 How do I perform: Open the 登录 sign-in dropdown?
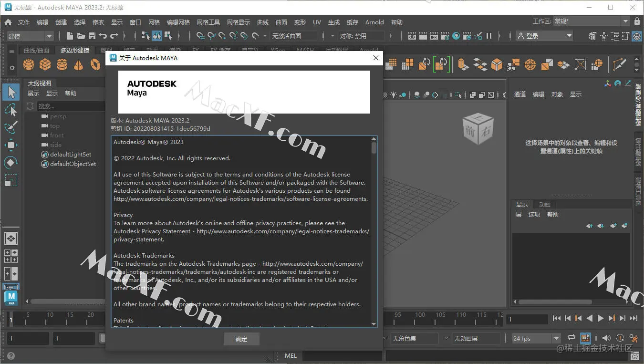click(544, 36)
